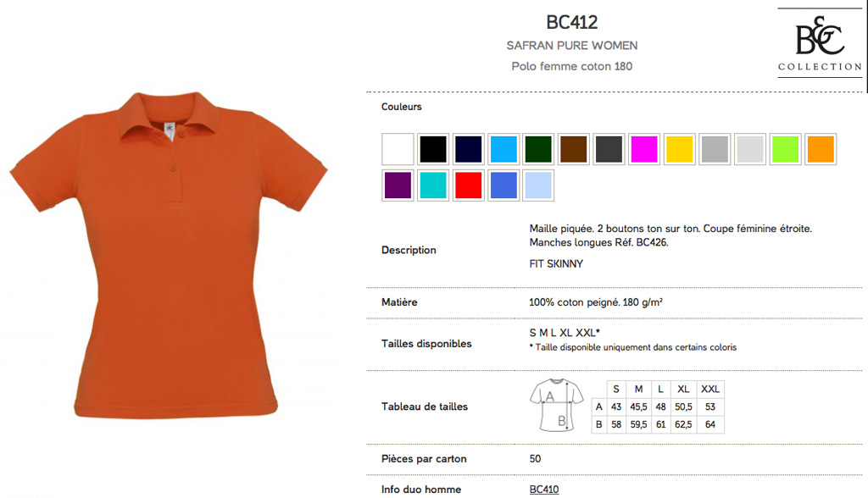Click the size chart shirt diagram
Screen dimensions: 868x498
[x=556, y=405]
